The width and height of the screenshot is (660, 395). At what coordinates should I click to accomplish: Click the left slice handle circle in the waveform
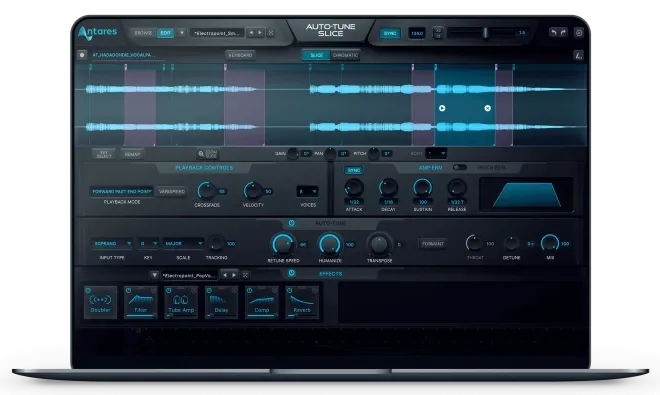tap(442, 108)
